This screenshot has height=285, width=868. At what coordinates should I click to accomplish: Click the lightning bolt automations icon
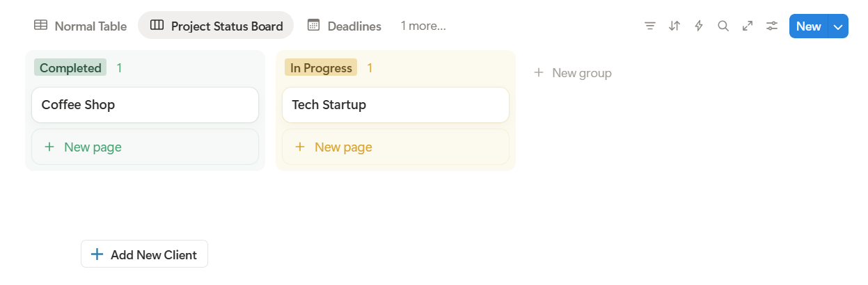(699, 26)
